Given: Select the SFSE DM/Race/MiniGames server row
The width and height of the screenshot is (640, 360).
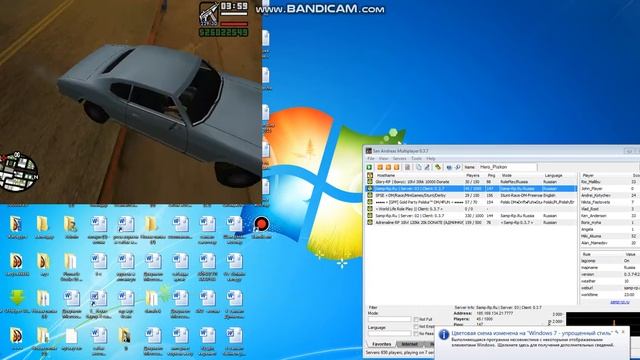Looking at the screenshot, I should [x=471, y=196].
